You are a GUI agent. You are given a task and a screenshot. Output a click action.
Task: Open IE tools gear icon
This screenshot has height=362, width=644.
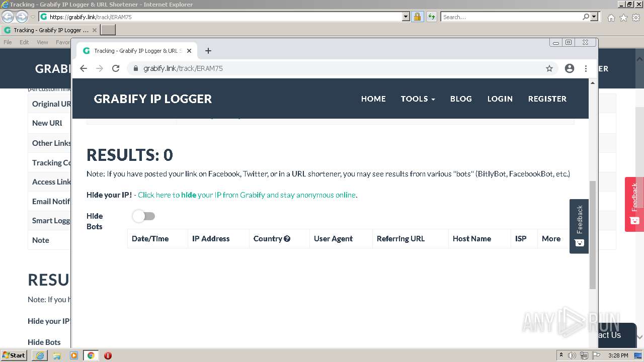(635, 18)
